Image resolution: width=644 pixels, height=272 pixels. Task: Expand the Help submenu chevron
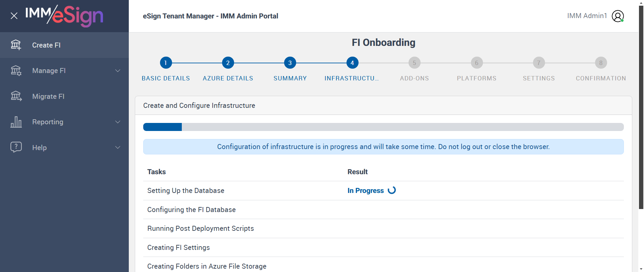(118, 147)
